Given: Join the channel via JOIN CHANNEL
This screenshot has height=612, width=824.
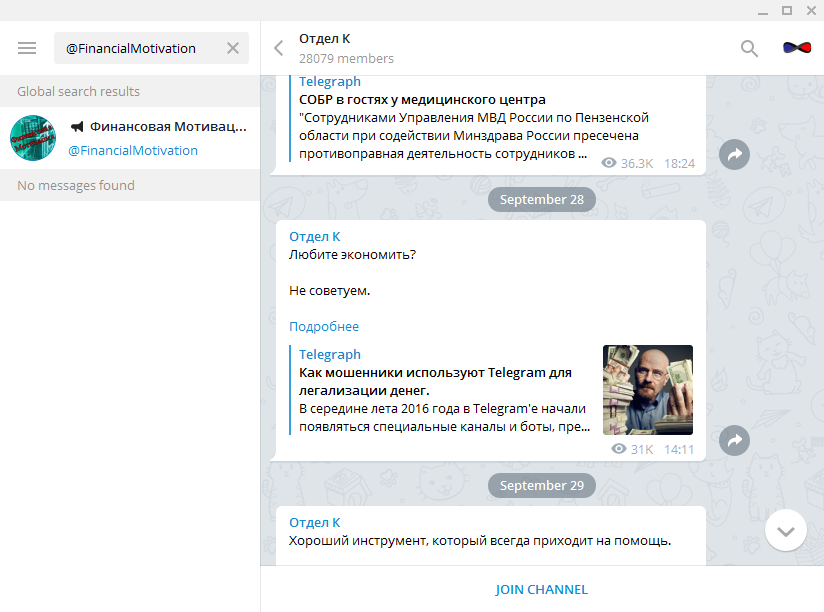Looking at the screenshot, I should (541, 589).
